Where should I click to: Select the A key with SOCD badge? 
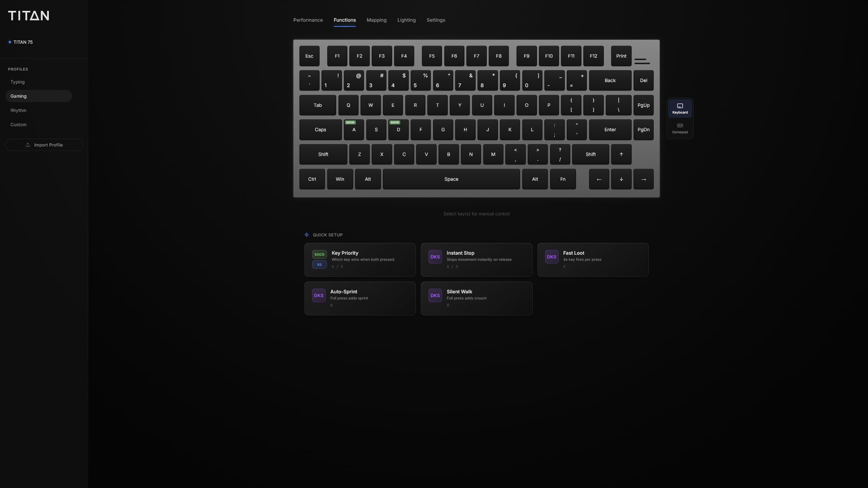(354, 130)
